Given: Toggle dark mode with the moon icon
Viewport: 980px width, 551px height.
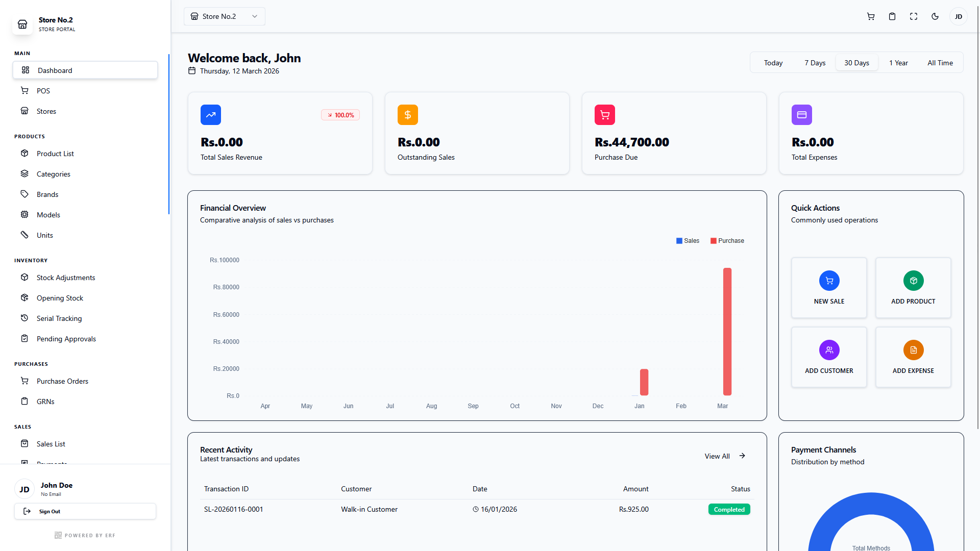Looking at the screenshot, I should (935, 16).
